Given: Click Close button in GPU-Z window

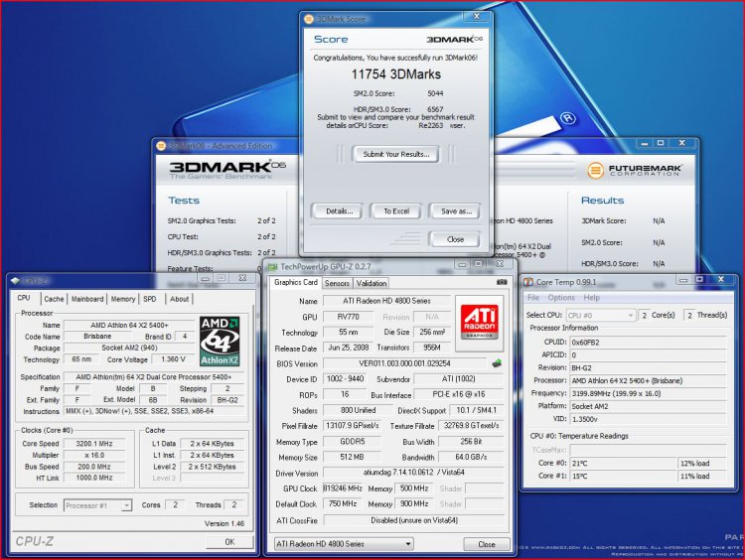Looking at the screenshot, I should (487, 544).
